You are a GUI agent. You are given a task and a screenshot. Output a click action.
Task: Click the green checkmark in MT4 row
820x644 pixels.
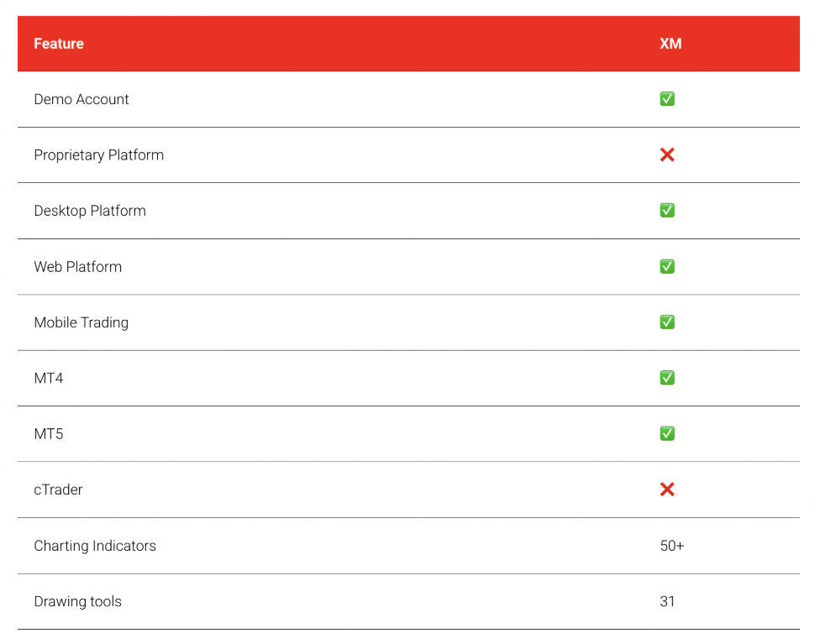(x=667, y=378)
